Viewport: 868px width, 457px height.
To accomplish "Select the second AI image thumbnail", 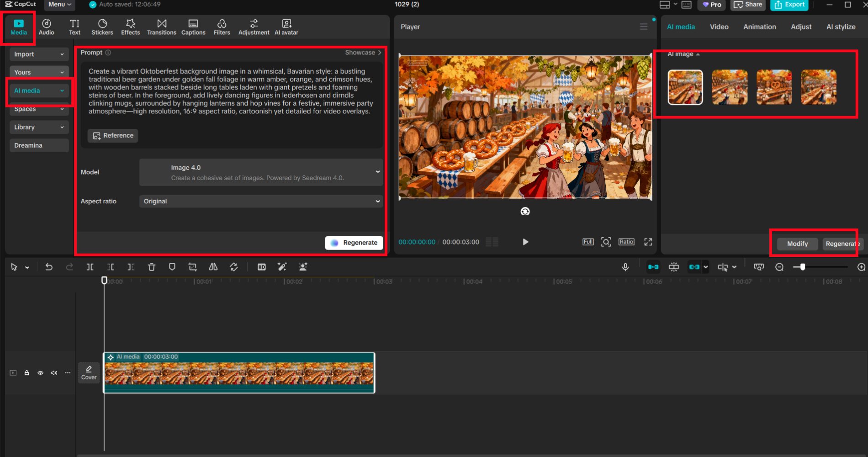I will pos(729,87).
